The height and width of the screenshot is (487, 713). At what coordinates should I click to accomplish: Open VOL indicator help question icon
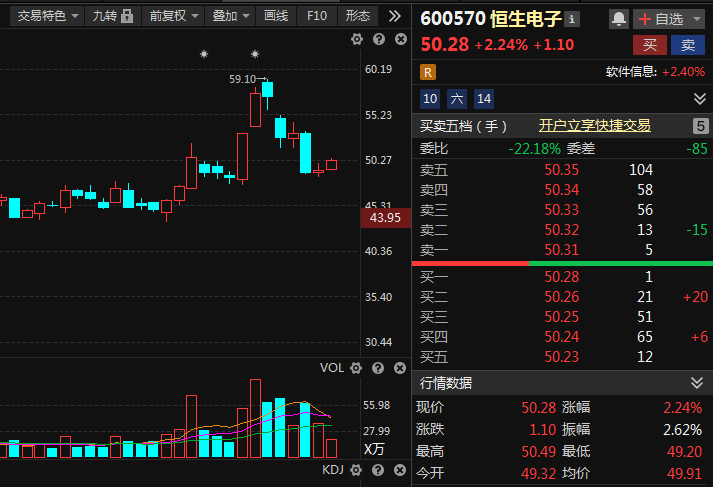point(378,368)
